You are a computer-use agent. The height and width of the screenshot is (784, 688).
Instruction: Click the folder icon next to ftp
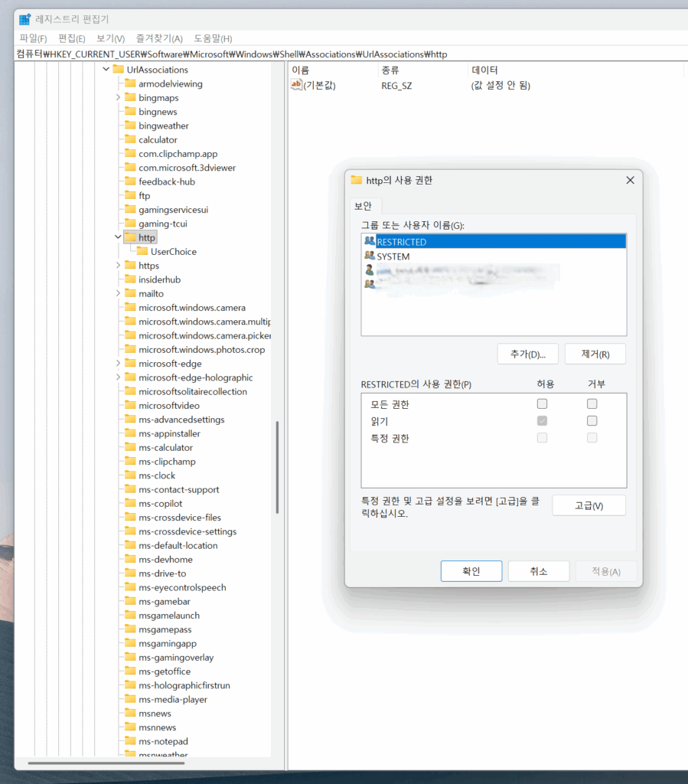129,196
